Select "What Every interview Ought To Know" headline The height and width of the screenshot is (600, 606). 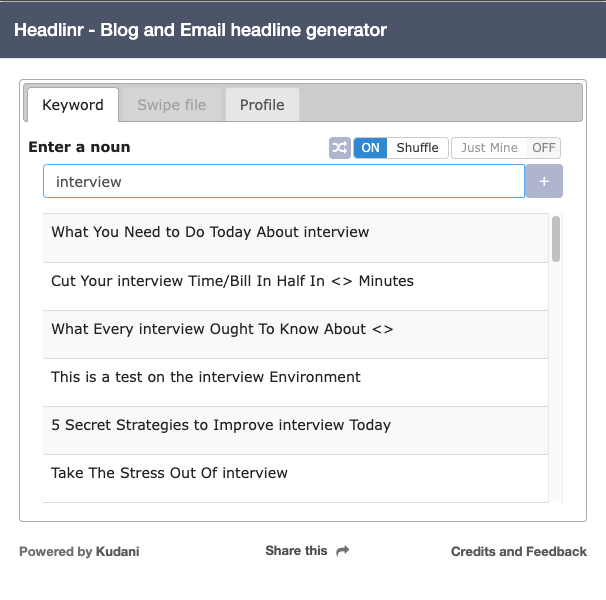click(x=222, y=329)
